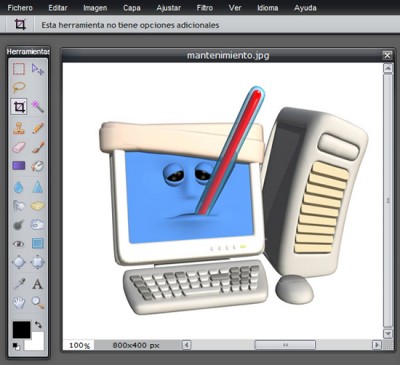Click the mantenimiento.jpg title bar text
This screenshot has height=365, width=400.
[x=228, y=55]
